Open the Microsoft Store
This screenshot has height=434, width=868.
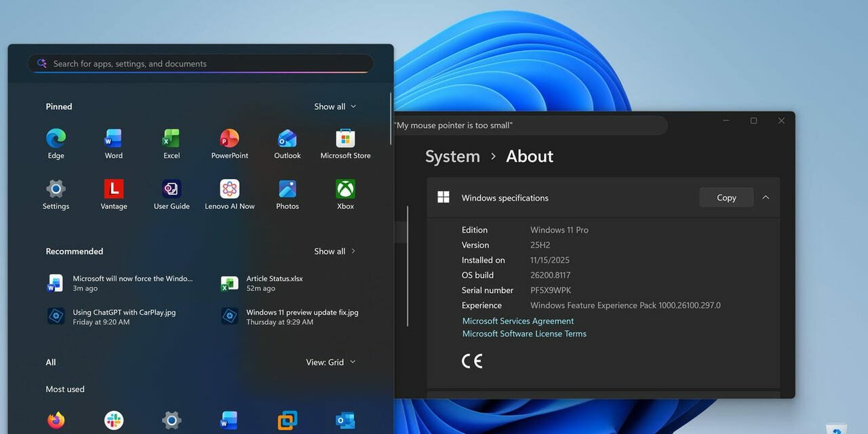pos(345,142)
